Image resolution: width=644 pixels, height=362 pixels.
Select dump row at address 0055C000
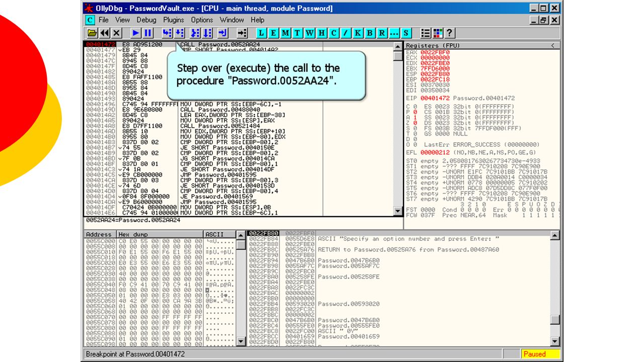tap(159, 241)
